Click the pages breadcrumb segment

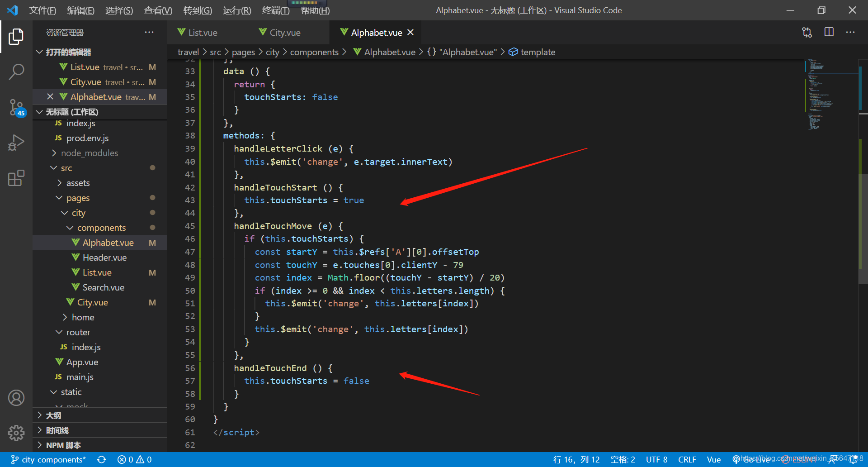[243, 52]
